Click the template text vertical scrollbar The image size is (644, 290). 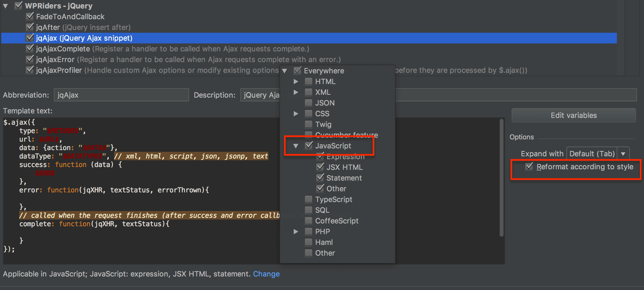(x=502, y=178)
